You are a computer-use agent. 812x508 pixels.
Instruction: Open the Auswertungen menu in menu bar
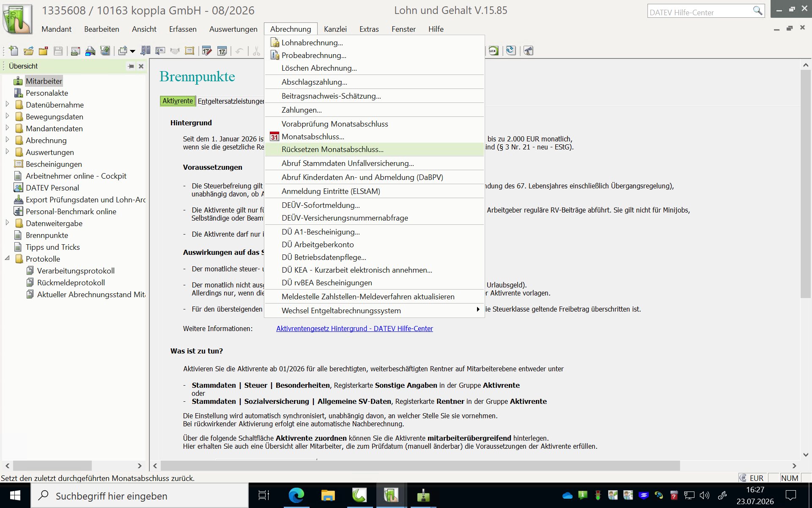[233, 29]
